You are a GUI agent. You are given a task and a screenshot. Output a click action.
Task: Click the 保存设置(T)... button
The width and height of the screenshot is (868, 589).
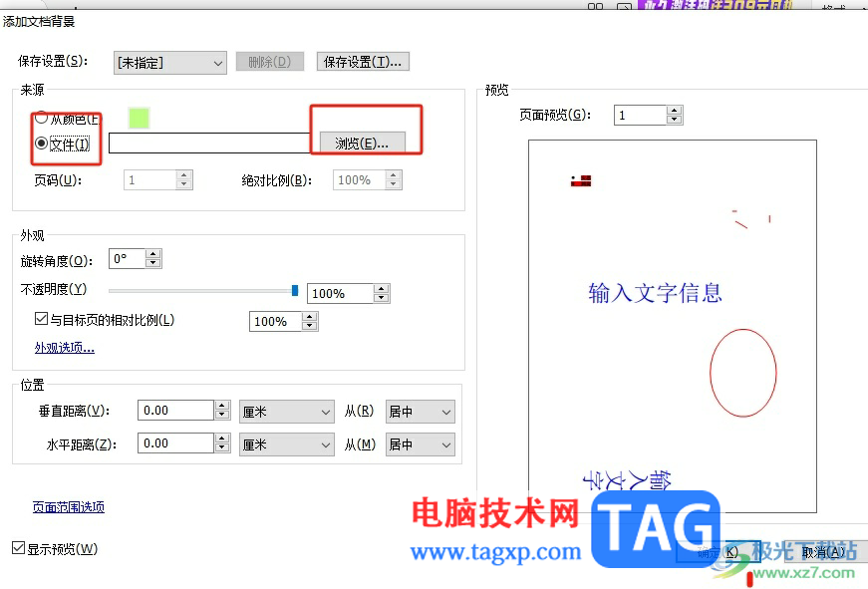(363, 62)
